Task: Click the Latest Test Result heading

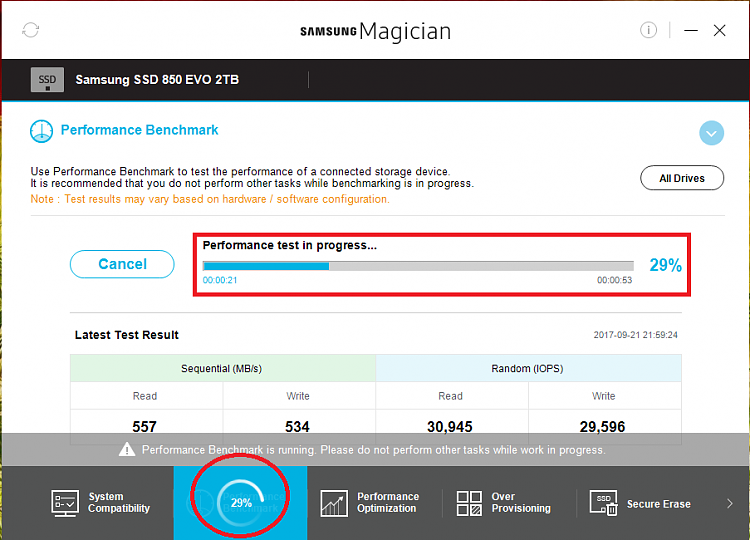Action: point(126,335)
